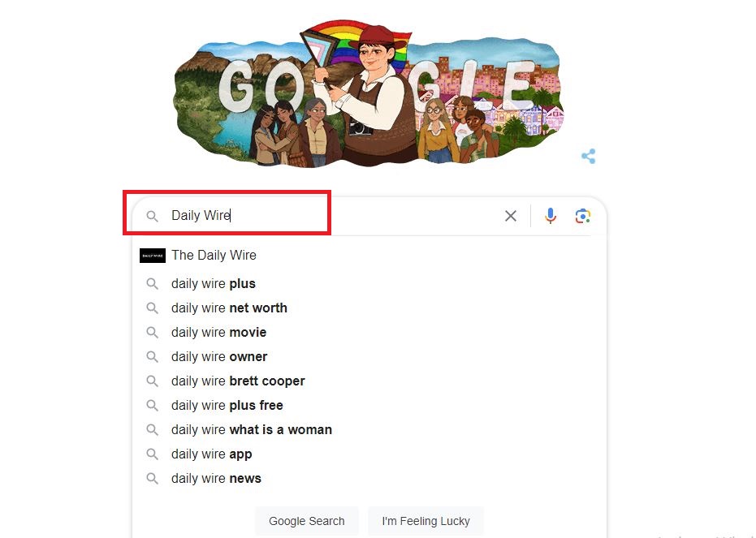Screen dimensions: 756x538
Task: Open Google Lens image search icon
Action: tap(582, 216)
